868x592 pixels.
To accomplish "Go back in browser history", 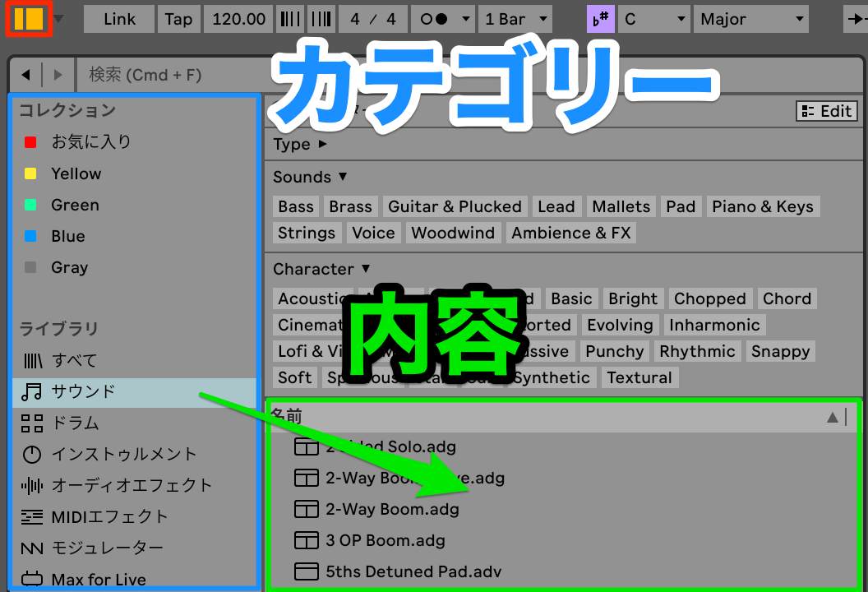I will point(25,75).
